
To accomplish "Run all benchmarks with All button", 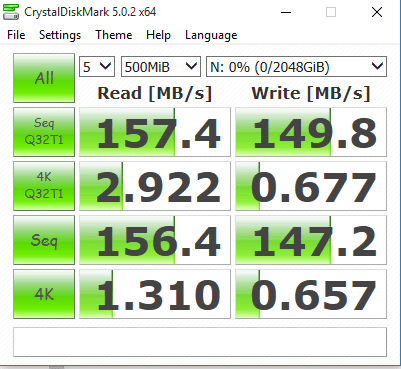I will click(44, 78).
